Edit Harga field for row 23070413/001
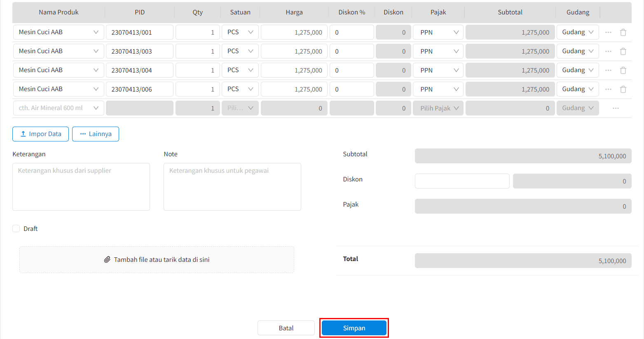This screenshot has width=644, height=339. pos(294,32)
